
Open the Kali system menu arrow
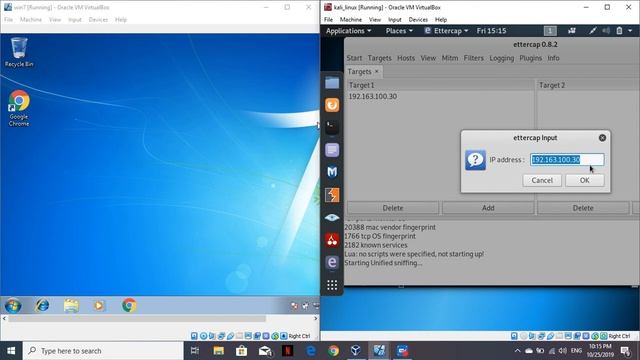(630, 31)
